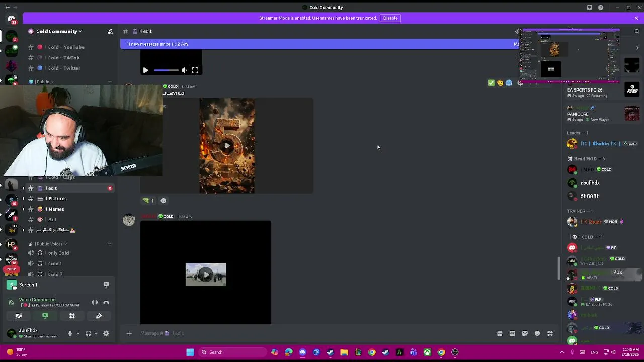Open Discord help in the title bar
The image size is (644, 362).
click(x=601, y=8)
